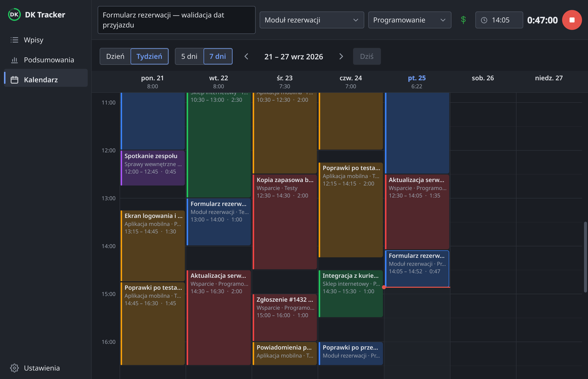The width and height of the screenshot is (588, 379).
Task: Stop the running timer
Action: click(x=572, y=20)
